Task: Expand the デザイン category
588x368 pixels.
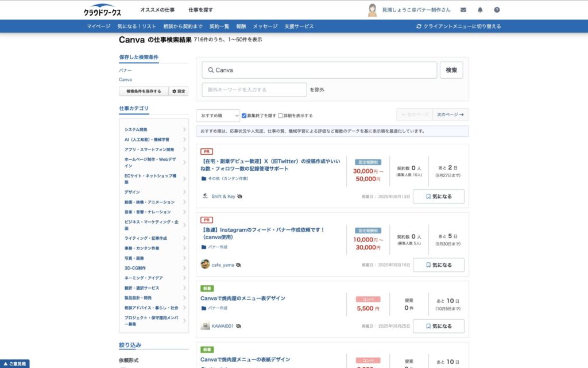Action: [x=154, y=192]
